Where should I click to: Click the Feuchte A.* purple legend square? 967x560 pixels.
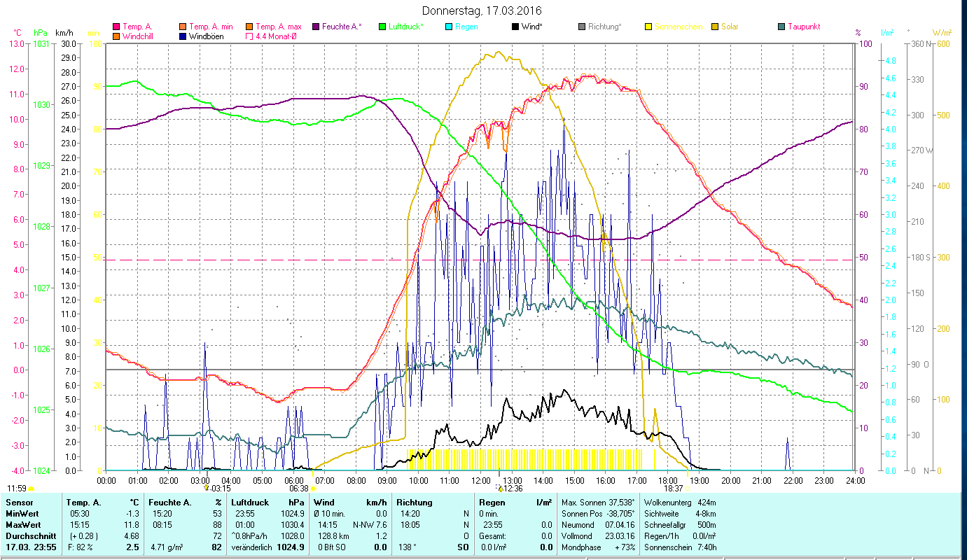click(314, 27)
